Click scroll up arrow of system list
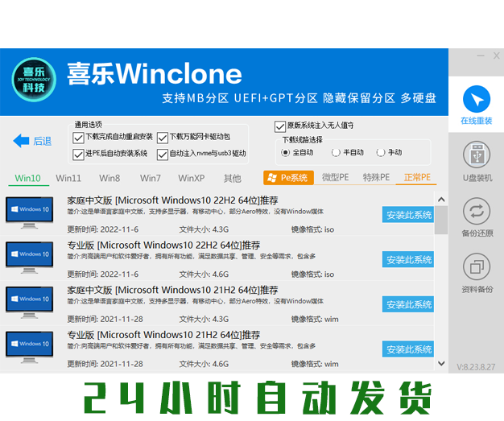The image size is (504, 421). tap(441, 200)
